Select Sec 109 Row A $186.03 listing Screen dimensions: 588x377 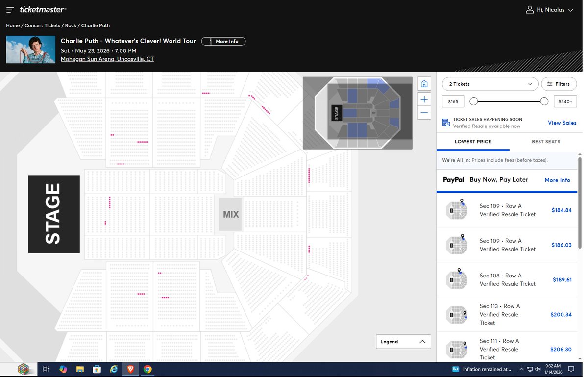[x=507, y=245]
